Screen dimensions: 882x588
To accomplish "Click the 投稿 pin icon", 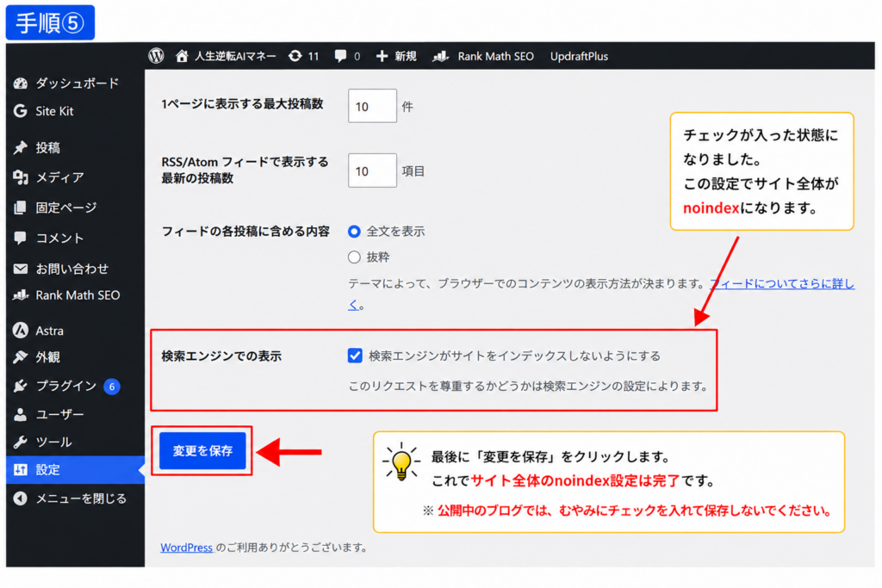I will tap(21, 147).
